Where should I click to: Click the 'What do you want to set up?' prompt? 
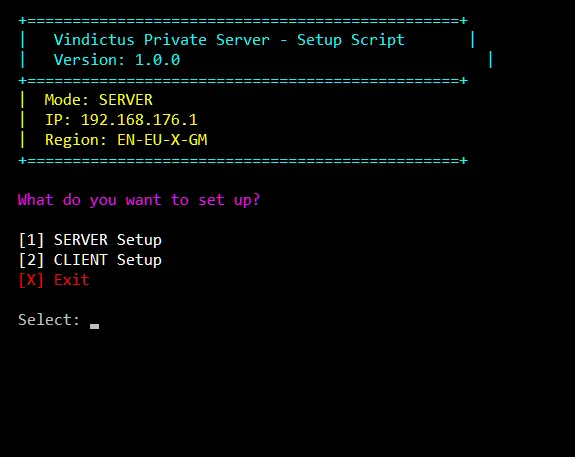click(139, 200)
